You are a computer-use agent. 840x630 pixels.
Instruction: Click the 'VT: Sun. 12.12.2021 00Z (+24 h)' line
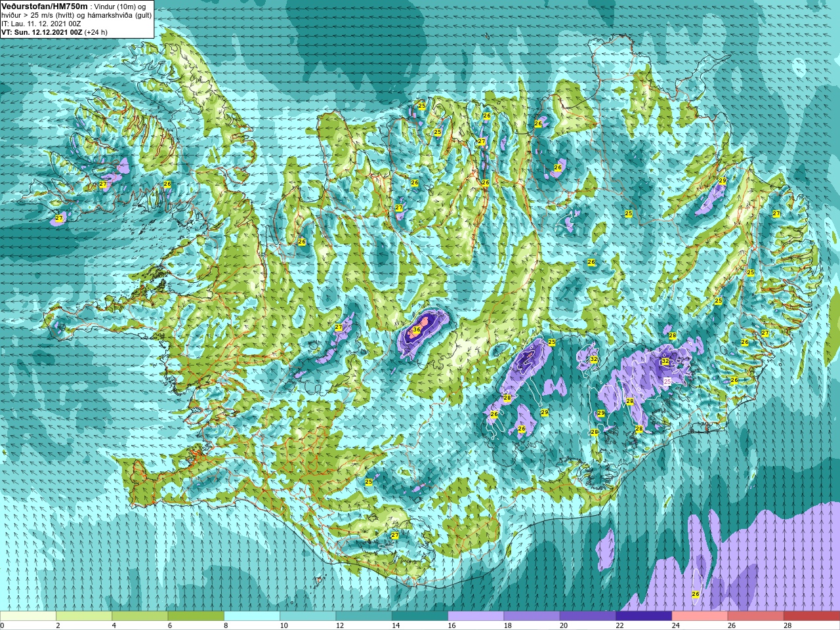point(54,32)
